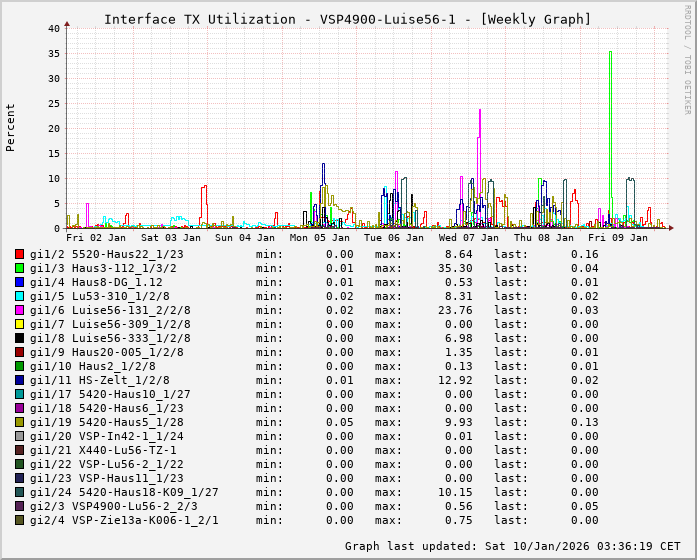The height and width of the screenshot is (560, 697).
Task: Select the olive gi1/19 5420-Haus5 color swatch
Action: click(x=20, y=422)
